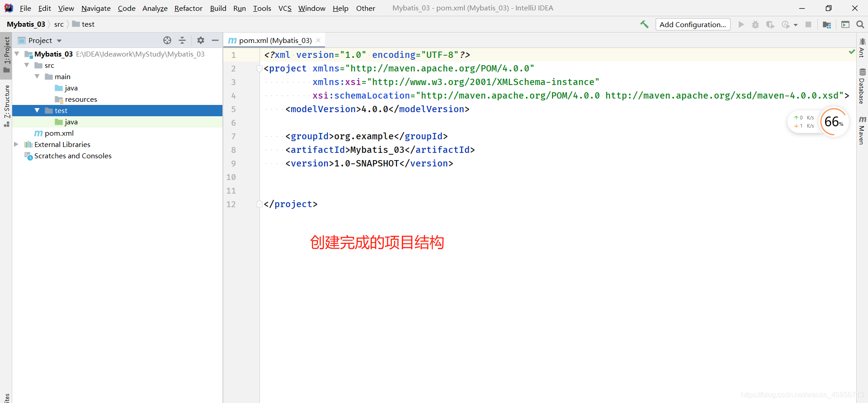Image resolution: width=868 pixels, height=403 pixels.
Task: Open the Help menu
Action: coord(340,8)
